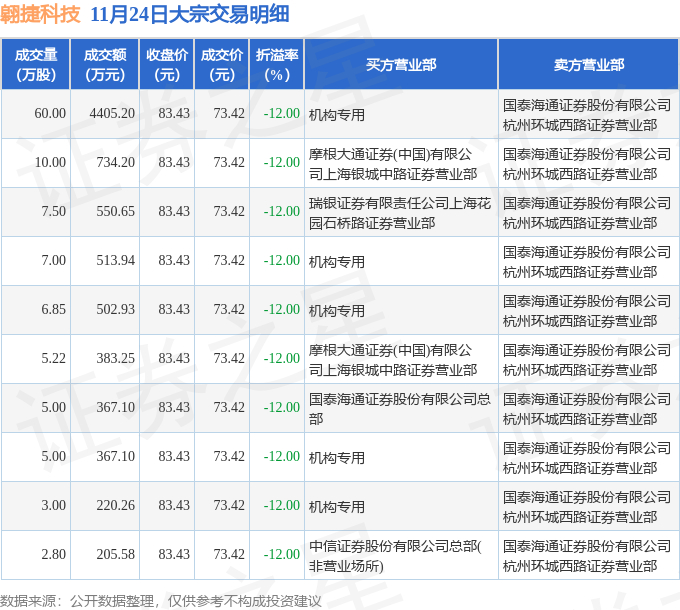Click the 11月24日大宗交易明细 title text
The width and height of the screenshot is (680, 610).
pyautogui.click(x=190, y=14)
